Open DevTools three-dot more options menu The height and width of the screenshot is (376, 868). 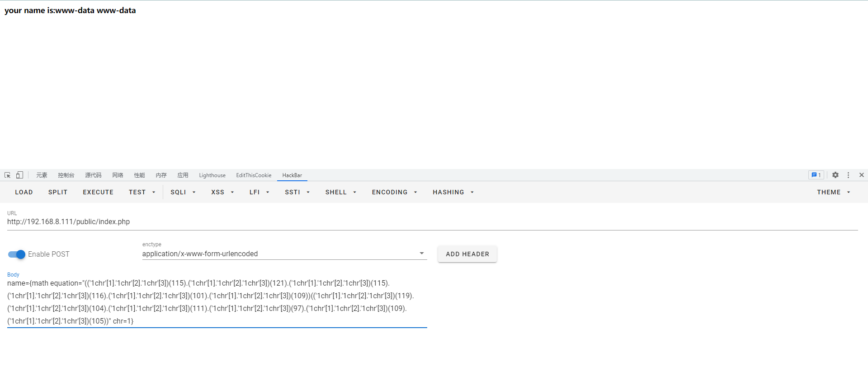point(848,175)
